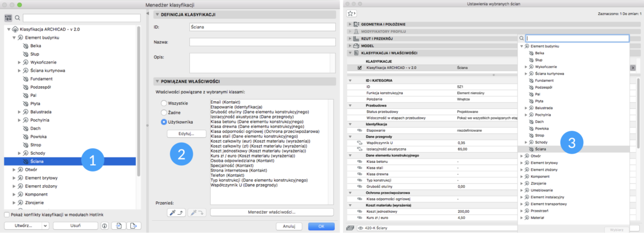Expand the Balustrada node in the left tree
The height and width of the screenshot is (233, 644).
[x=19, y=111]
